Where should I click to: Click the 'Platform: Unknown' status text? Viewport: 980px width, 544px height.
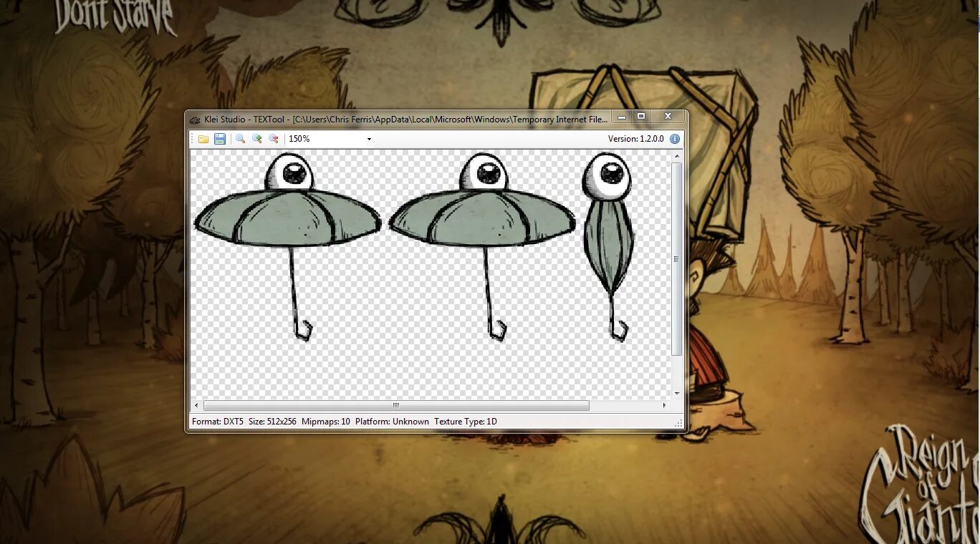pos(392,422)
